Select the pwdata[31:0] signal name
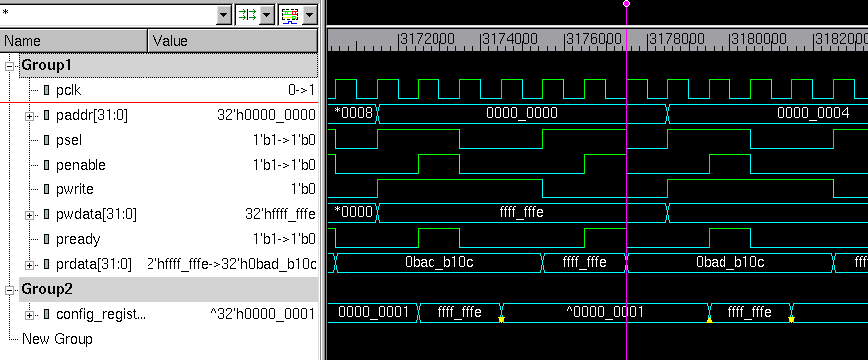The height and width of the screenshot is (360, 868). click(x=96, y=214)
